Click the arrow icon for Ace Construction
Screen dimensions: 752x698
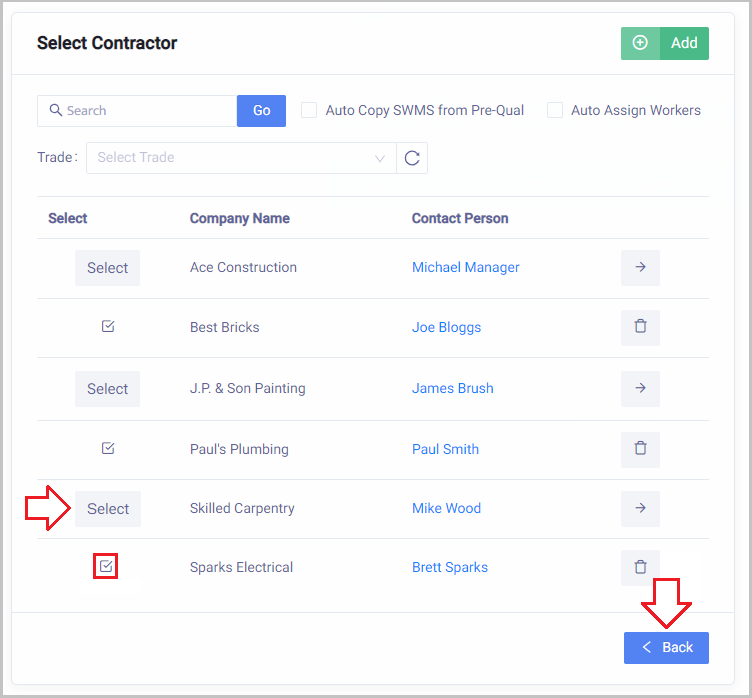[x=640, y=268]
